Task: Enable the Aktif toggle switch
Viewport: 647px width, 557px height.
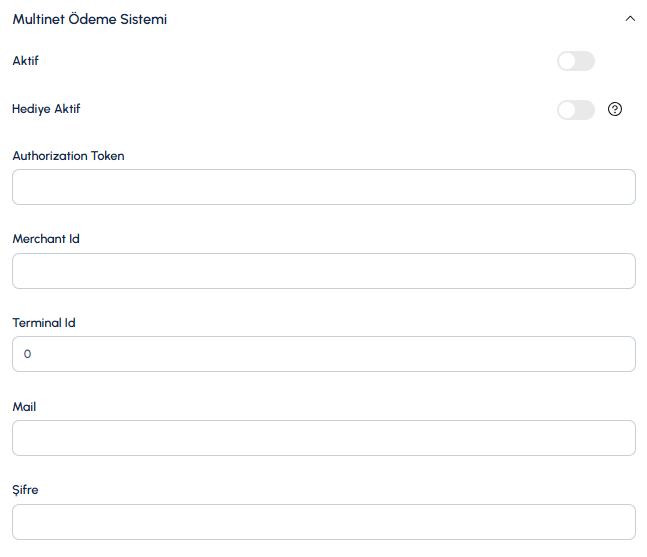Action: pyautogui.click(x=576, y=61)
